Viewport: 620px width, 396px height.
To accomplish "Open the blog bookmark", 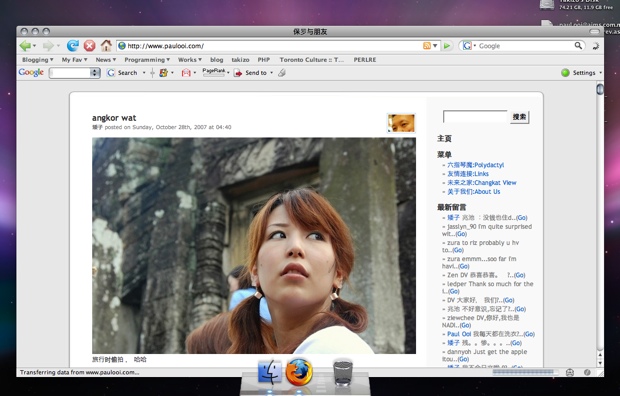I will click(217, 60).
